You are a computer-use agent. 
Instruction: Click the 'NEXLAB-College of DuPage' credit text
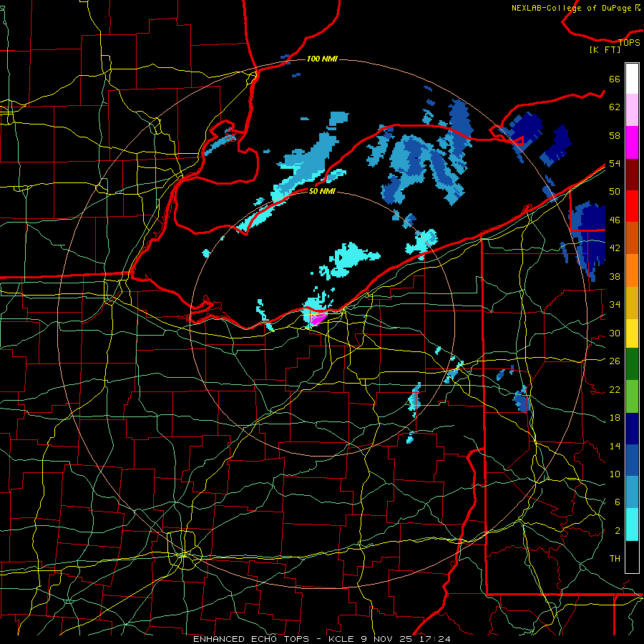tap(572, 8)
